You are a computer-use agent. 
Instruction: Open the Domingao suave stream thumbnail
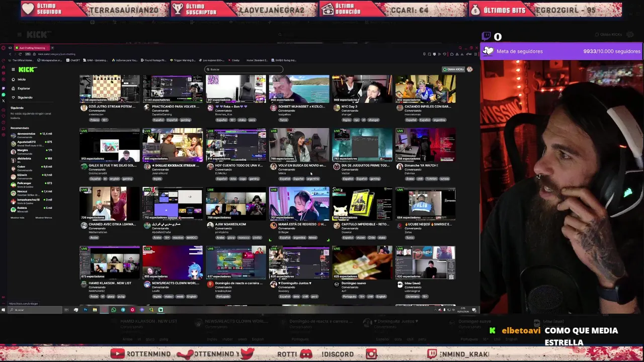[362, 262]
